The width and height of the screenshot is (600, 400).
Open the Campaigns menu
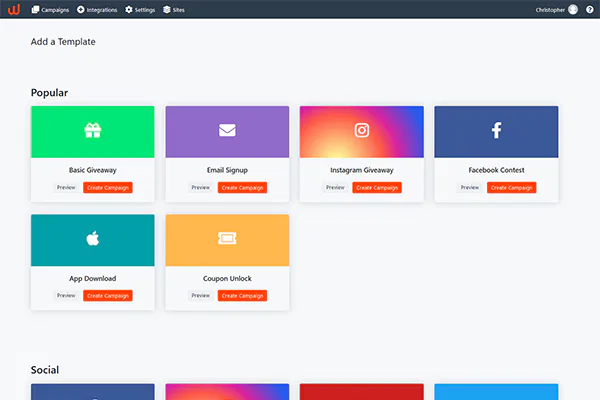pos(50,9)
